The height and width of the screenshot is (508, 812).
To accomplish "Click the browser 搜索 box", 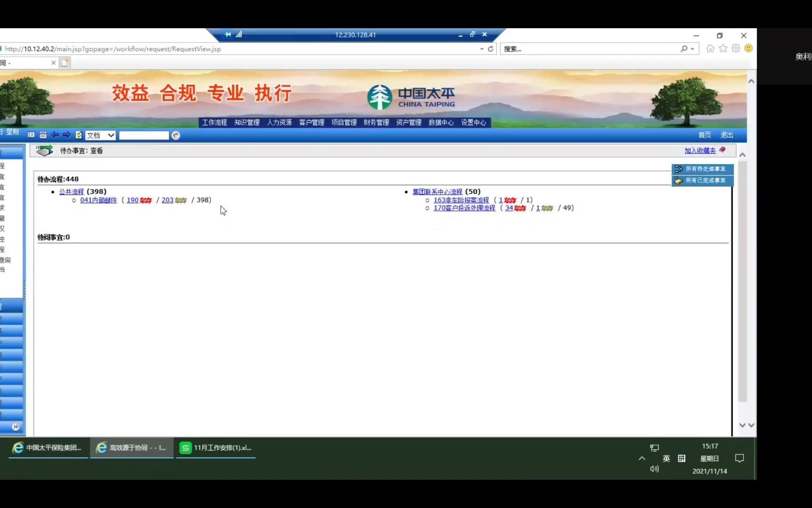I will [x=590, y=49].
